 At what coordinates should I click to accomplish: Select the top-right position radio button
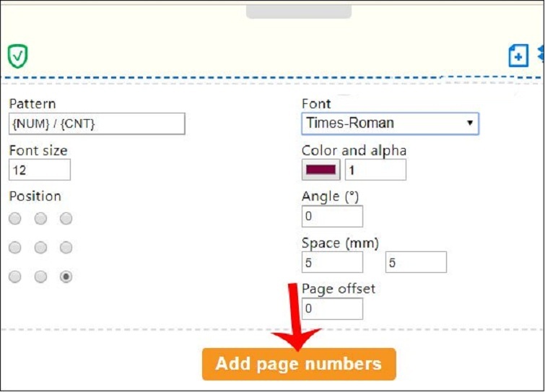(x=66, y=219)
